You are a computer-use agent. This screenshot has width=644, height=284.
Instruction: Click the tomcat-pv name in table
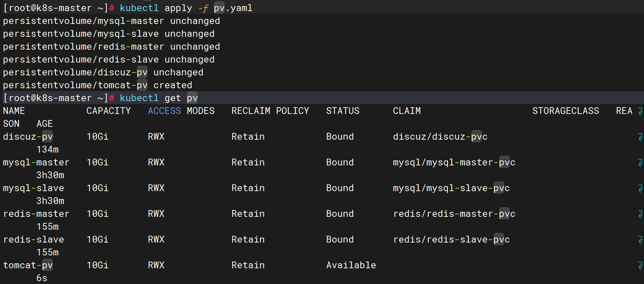tap(28, 265)
